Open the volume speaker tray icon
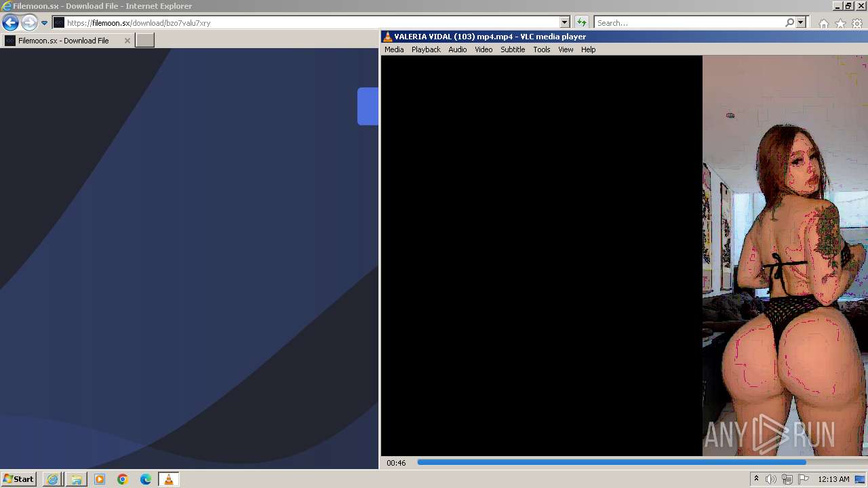Image resolution: width=868 pixels, height=488 pixels. point(771,479)
